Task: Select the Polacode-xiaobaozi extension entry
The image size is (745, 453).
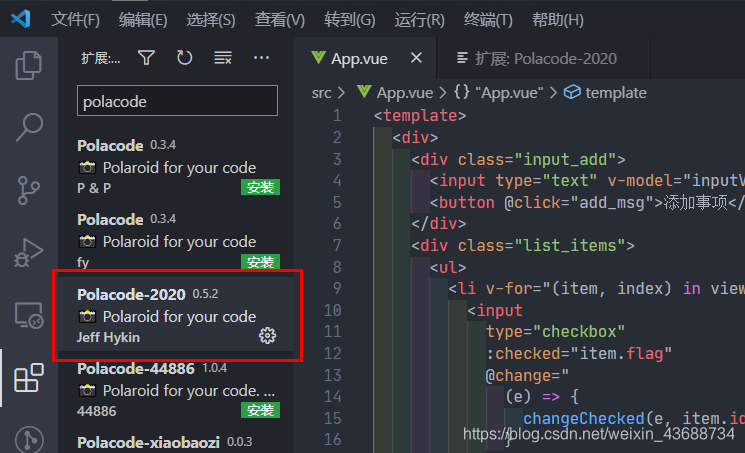Action: coord(176,442)
